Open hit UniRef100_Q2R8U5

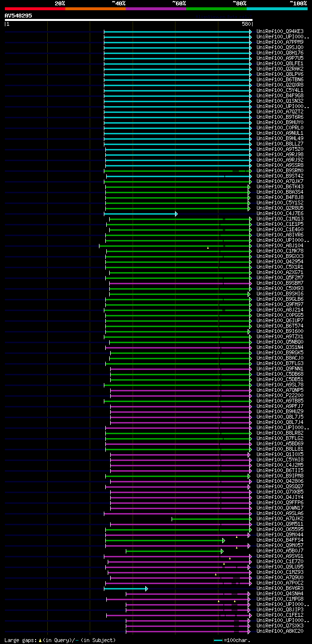[280, 208]
